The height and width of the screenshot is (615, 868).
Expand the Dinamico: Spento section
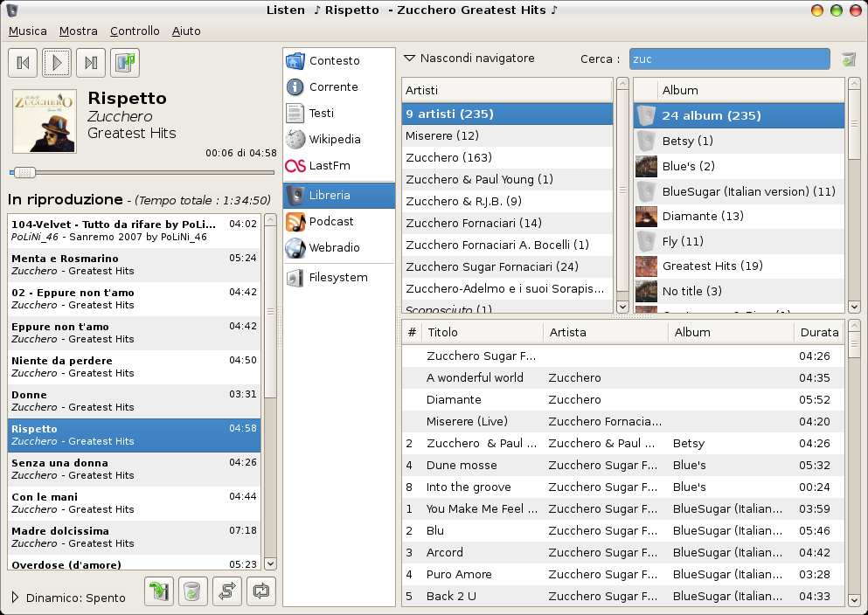(69, 598)
